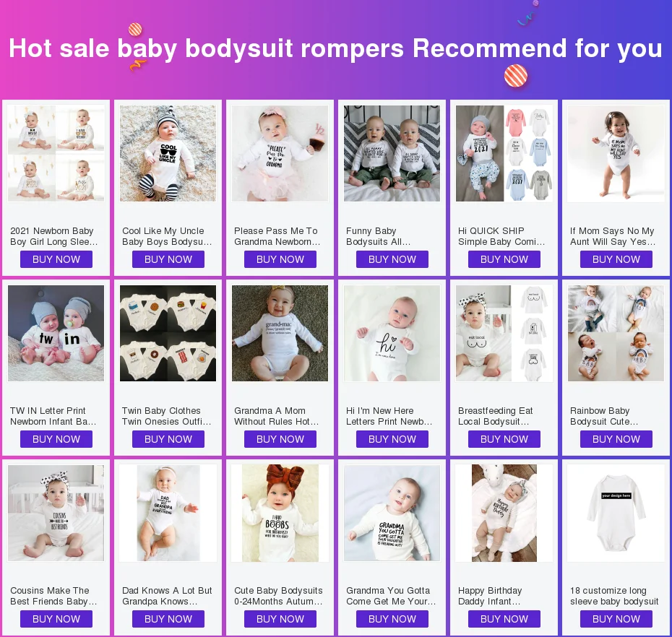
Task: Select the Twin Baby Clothes food onesies image
Action: click(x=168, y=333)
